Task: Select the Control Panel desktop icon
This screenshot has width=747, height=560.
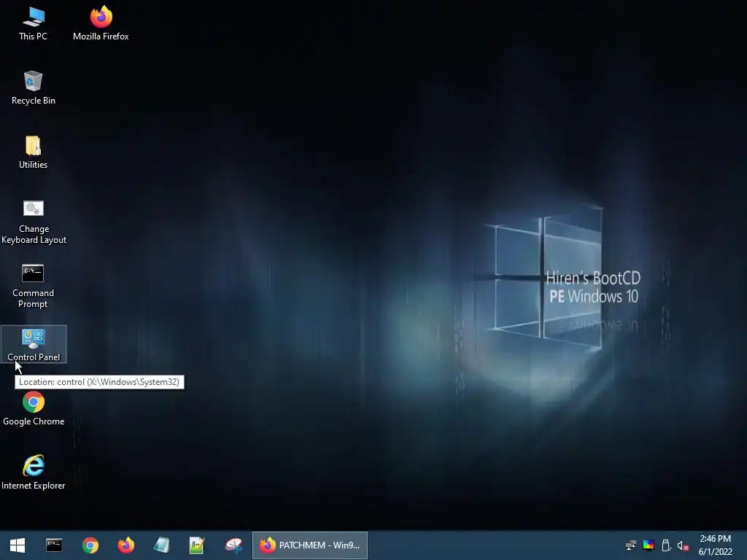Action: [34, 344]
